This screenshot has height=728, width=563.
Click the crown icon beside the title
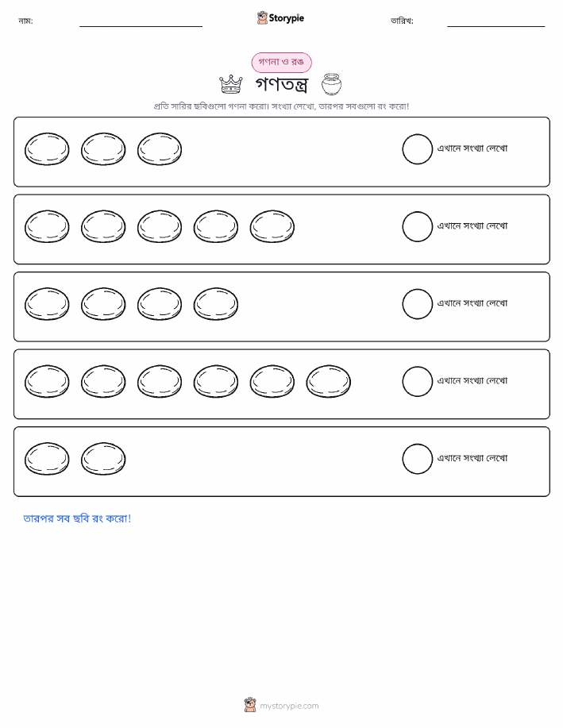pos(231,84)
